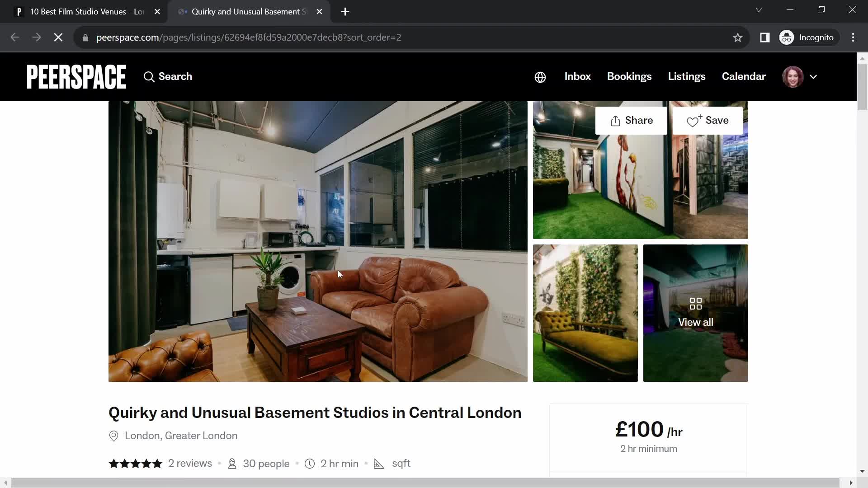The height and width of the screenshot is (488, 868).
Task: Open a new browser tab
Action: tap(345, 12)
